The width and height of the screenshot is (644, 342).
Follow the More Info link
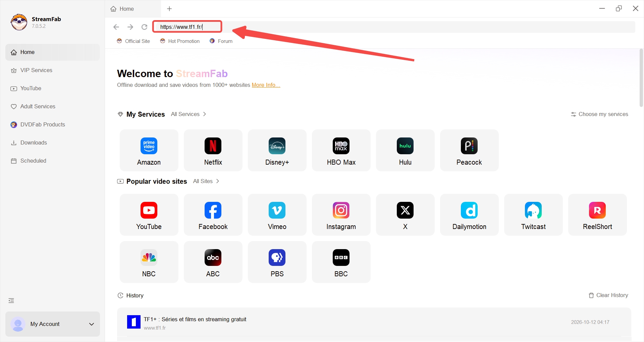pos(266,85)
